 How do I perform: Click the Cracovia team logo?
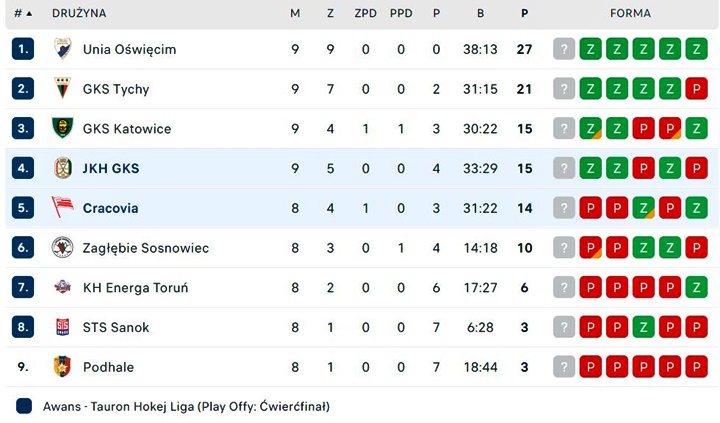[x=62, y=208]
